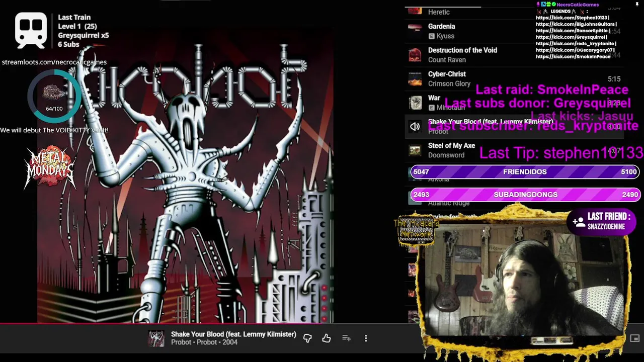Click the 5:15 duration of Cyber-Christ
This screenshot has height=362, width=644.
coord(614,79)
